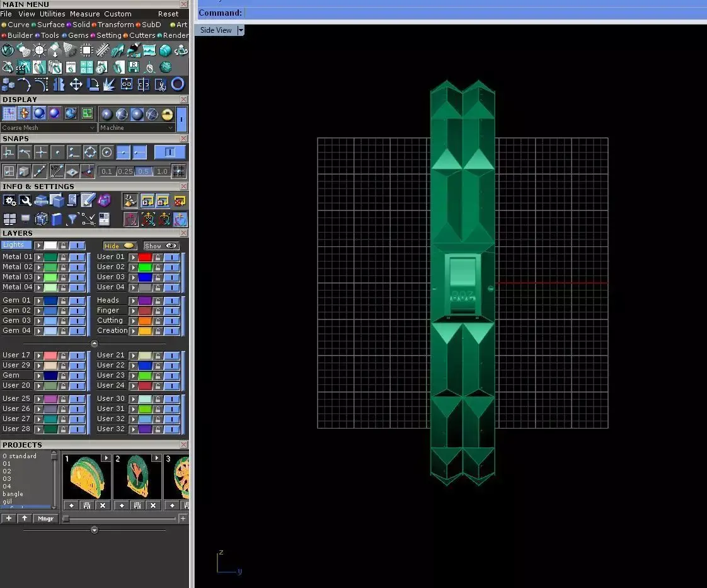Screen dimensions: 707x588
Task: Select the 0.25 snap spacing button
Action: tap(125, 171)
